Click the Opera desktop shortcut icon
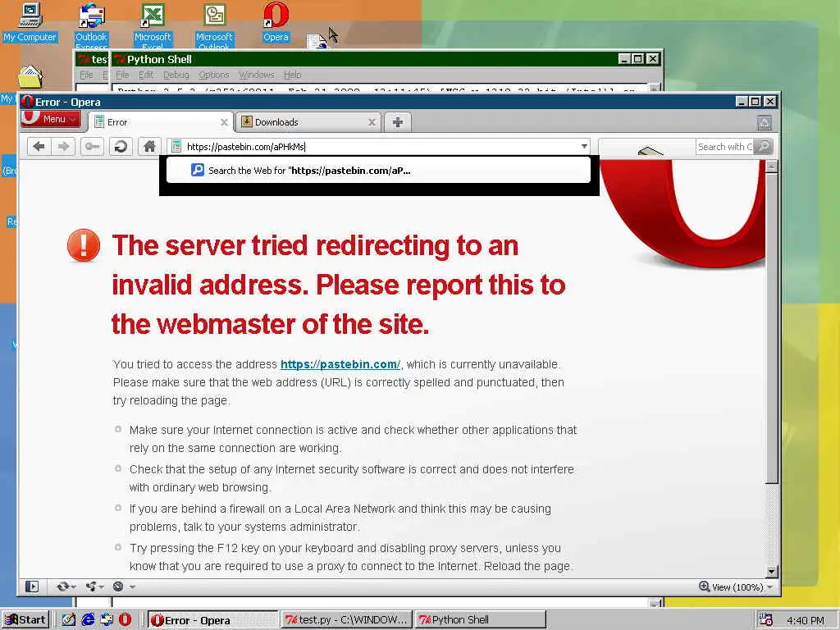The height and width of the screenshot is (630, 840). 276,22
